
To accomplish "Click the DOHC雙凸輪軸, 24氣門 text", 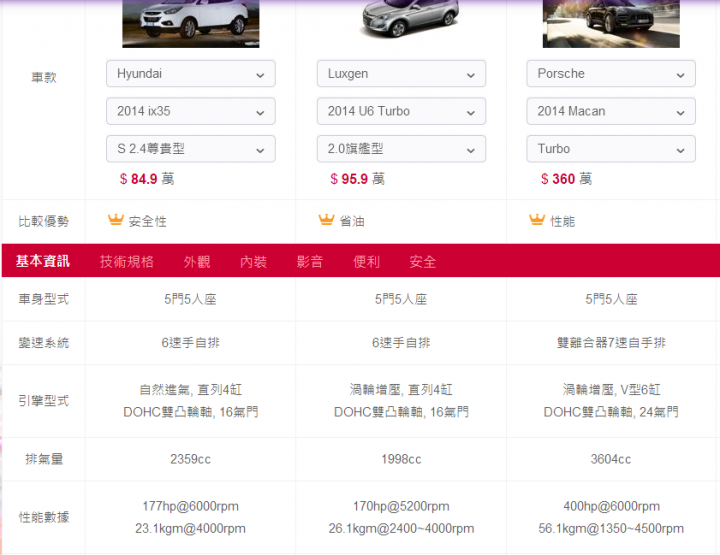I will coord(611,412).
